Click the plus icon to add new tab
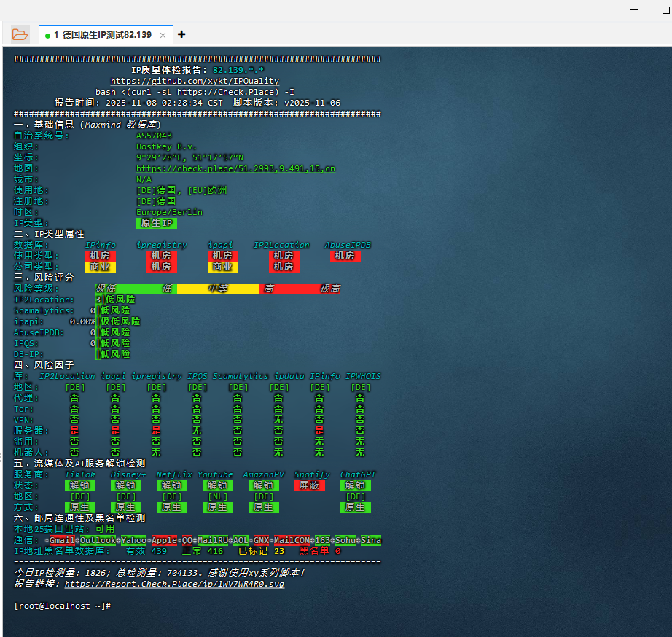Image resolution: width=672 pixels, height=637 pixels. coord(181,34)
